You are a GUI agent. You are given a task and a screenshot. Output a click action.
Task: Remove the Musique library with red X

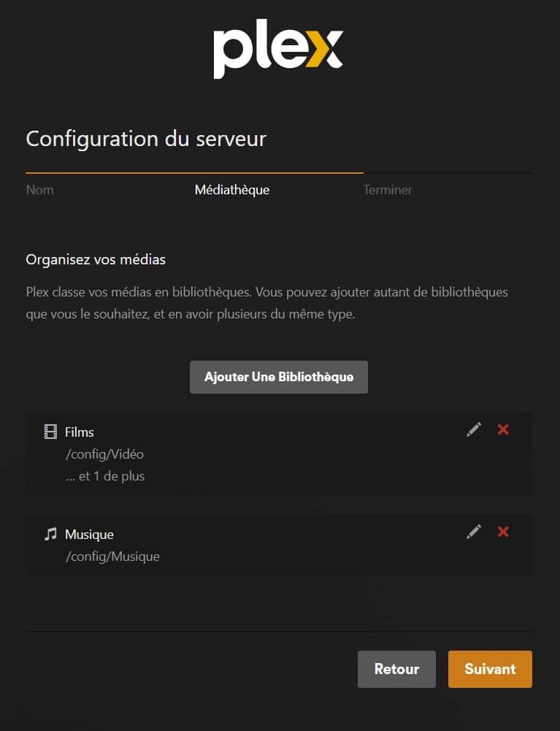[x=503, y=532]
